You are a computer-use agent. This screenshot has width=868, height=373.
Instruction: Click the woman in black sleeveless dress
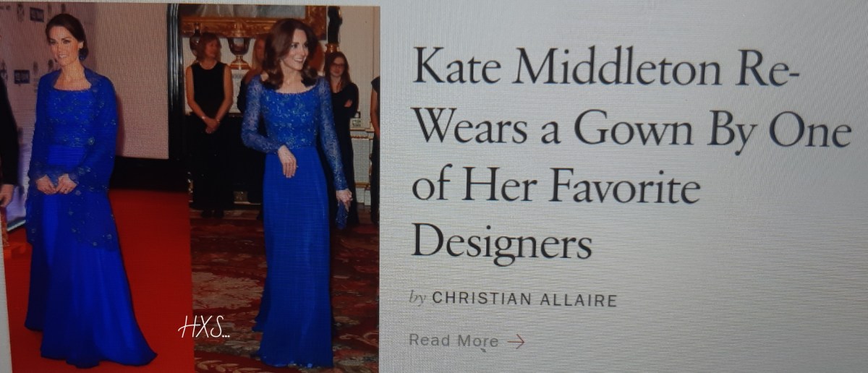coord(210,123)
